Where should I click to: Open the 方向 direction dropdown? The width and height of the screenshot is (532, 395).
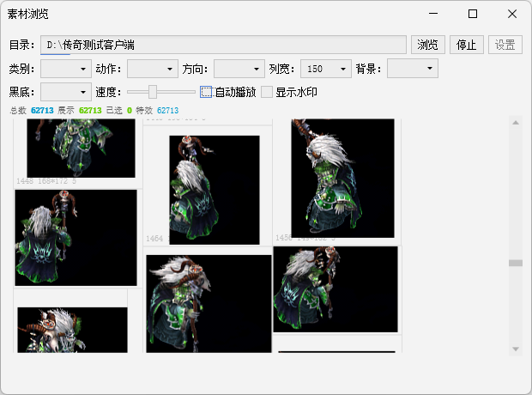[x=239, y=69]
